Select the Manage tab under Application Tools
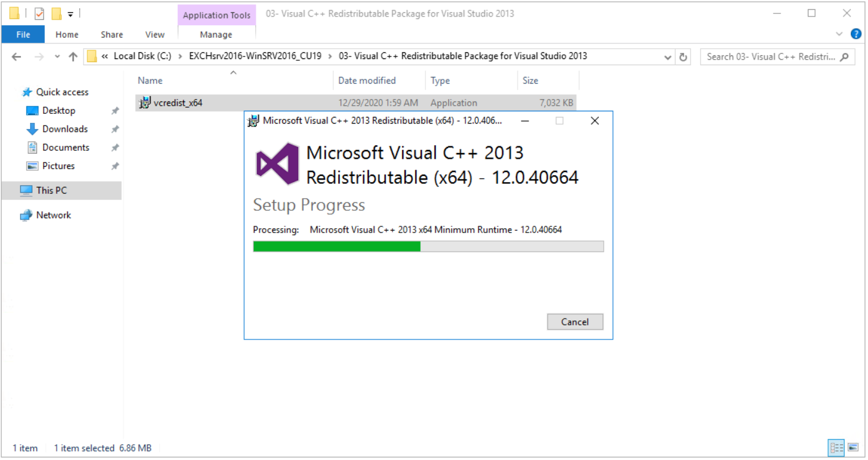Screen dimensions: 868x460 coord(216,34)
